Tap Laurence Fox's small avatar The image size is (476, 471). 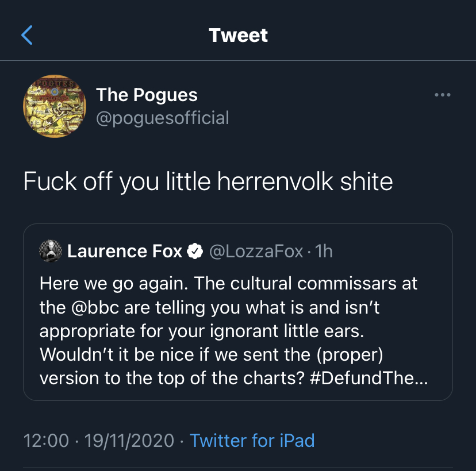click(50, 251)
